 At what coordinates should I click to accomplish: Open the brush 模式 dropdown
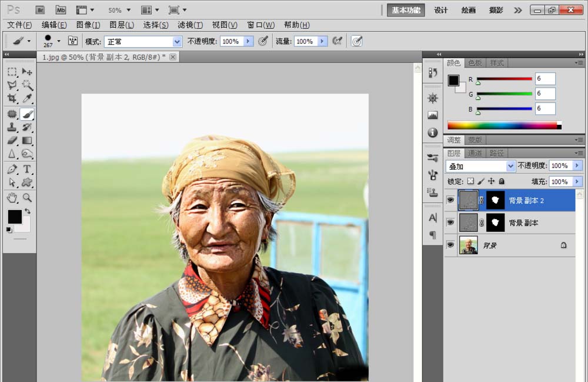[177, 41]
